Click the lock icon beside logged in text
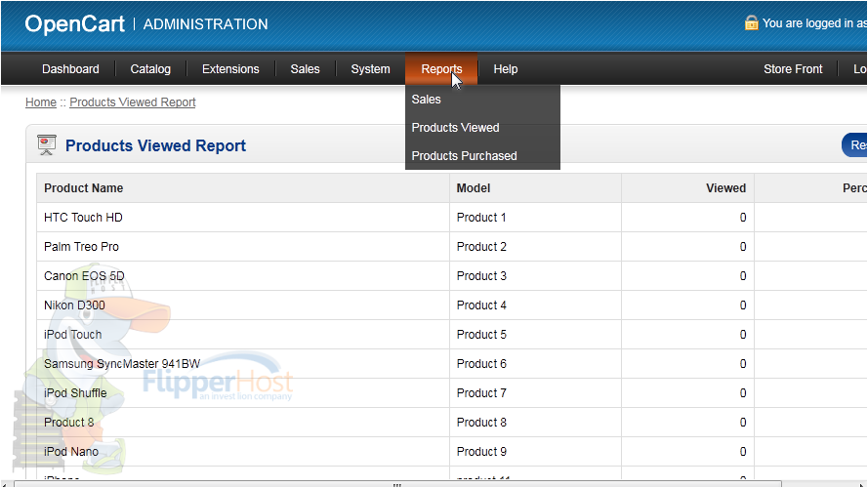The height and width of the screenshot is (488, 868). tap(751, 22)
